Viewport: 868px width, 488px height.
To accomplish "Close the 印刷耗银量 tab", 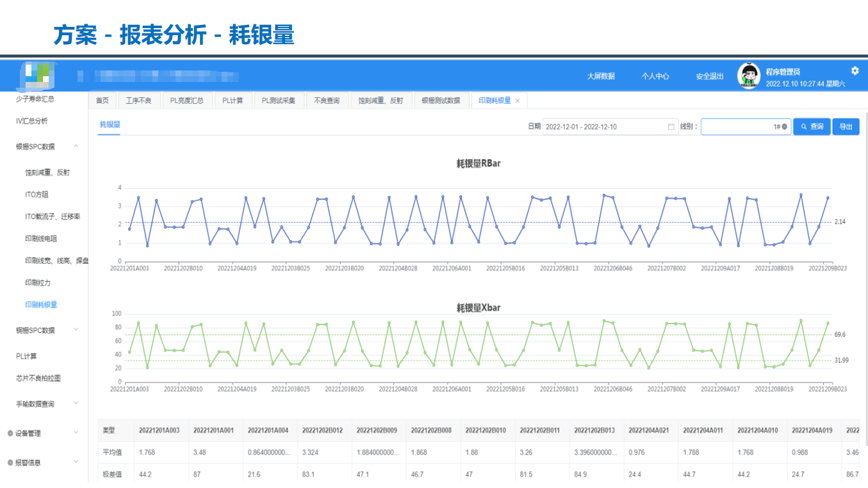I will coord(518,101).
